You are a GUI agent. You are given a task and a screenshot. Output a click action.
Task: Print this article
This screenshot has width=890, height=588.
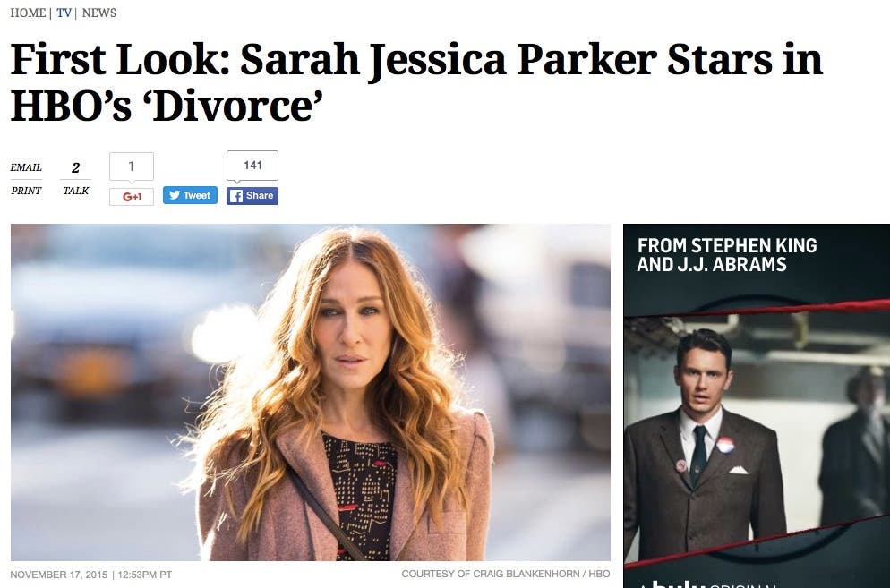26,191
